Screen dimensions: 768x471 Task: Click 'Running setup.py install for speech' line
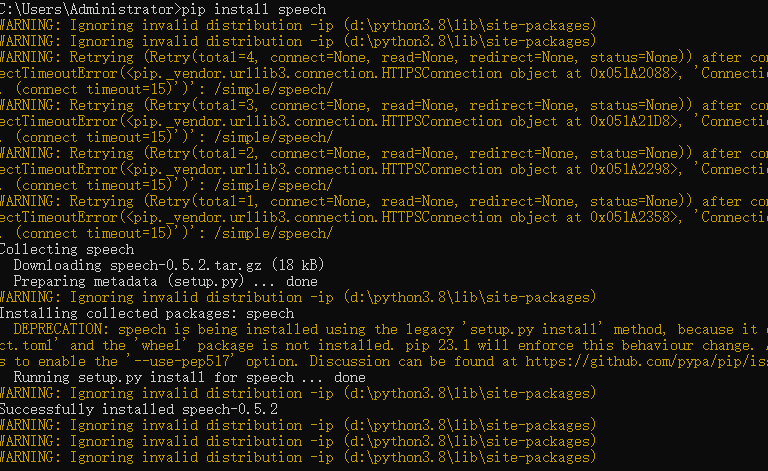click(190, 377)
